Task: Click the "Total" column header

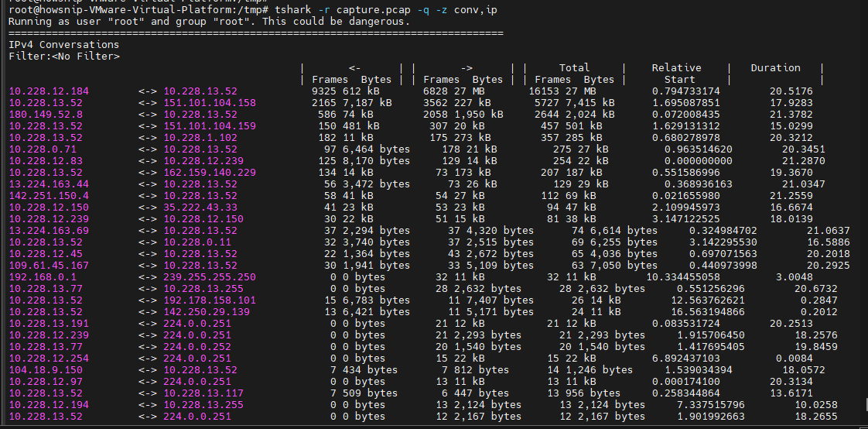Action: (575, 68)
